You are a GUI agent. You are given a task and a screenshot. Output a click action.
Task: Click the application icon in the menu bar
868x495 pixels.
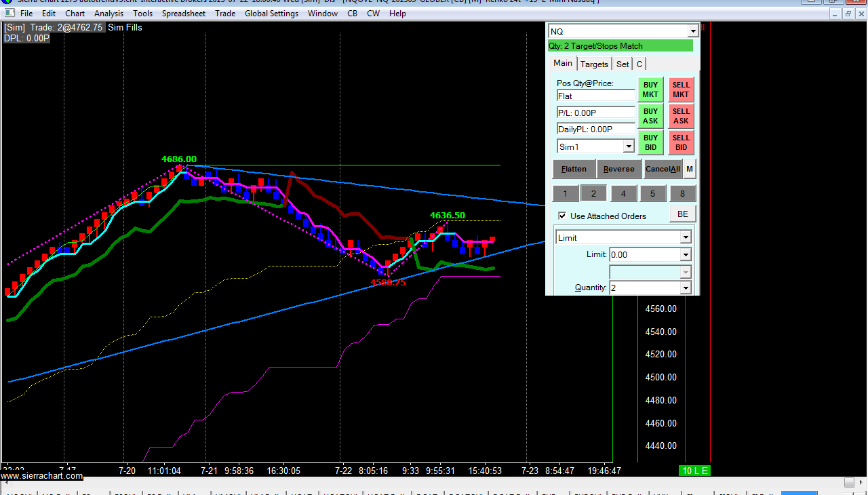(x=8, y=14)
